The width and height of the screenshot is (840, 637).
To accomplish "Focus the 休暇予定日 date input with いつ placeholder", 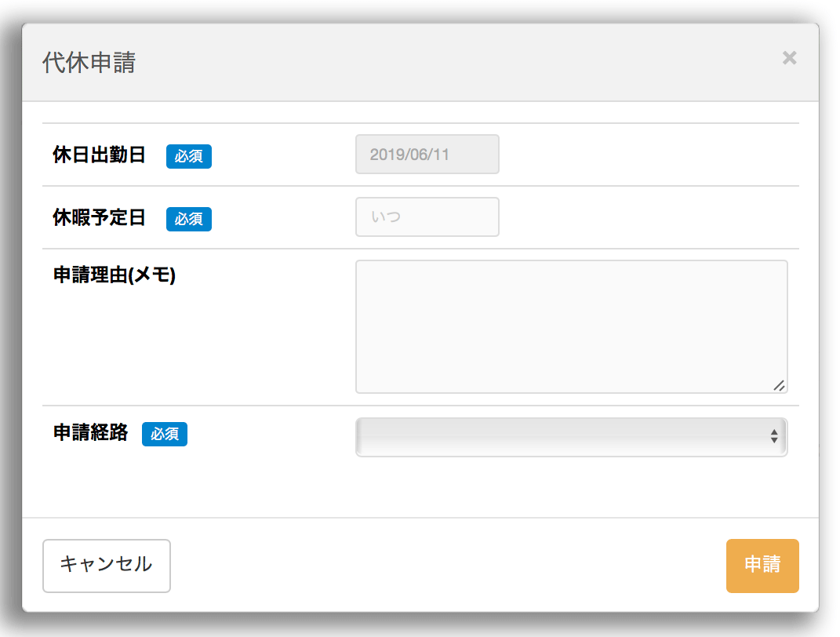I will 427,217.
